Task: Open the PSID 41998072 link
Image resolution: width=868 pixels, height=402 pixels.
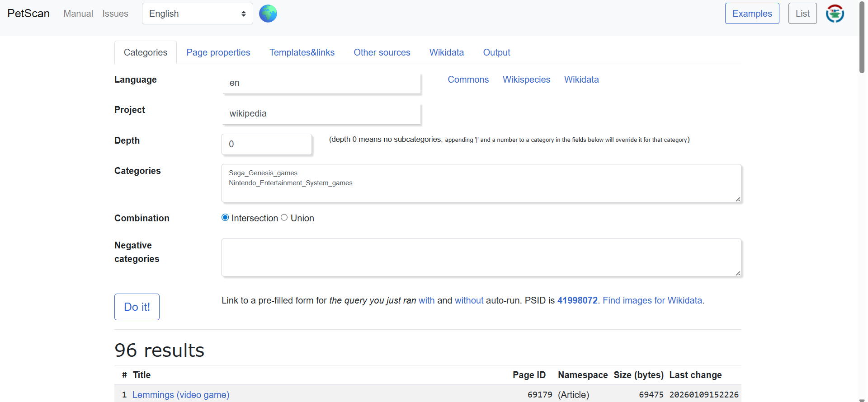Action: pos(577,300)
